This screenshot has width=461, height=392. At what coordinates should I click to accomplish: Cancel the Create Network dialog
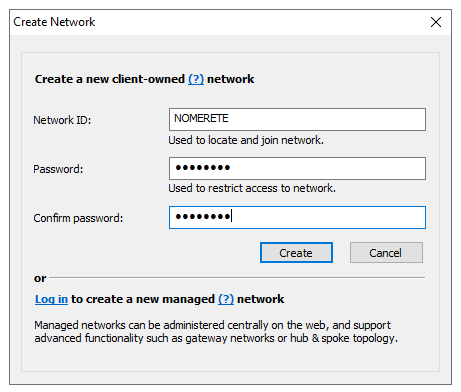click(x=386, y=253)
